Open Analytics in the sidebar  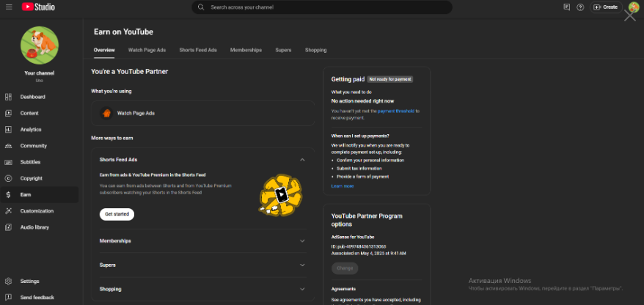(x=40, y=129)
